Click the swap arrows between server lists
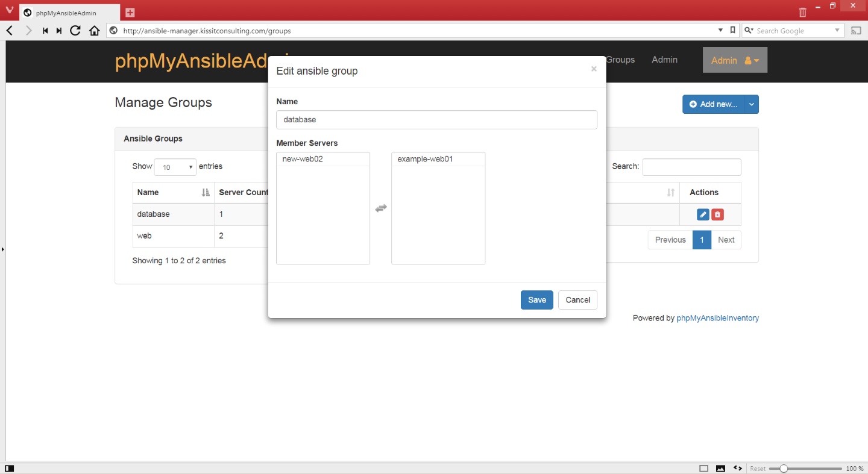The height and width of the screenshot is (474, 868). [x=381, y=208]
